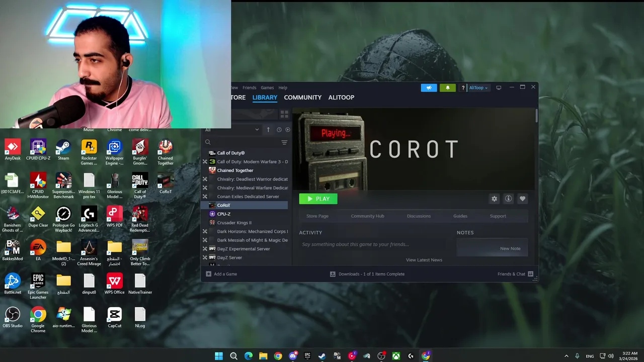Enter Steam Big Picture mode icon

499,87
